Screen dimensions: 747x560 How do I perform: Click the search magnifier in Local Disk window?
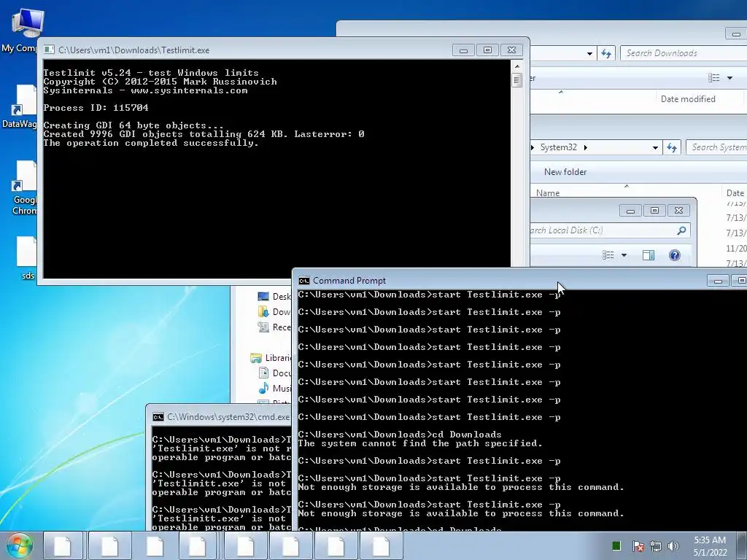[682, 230]
